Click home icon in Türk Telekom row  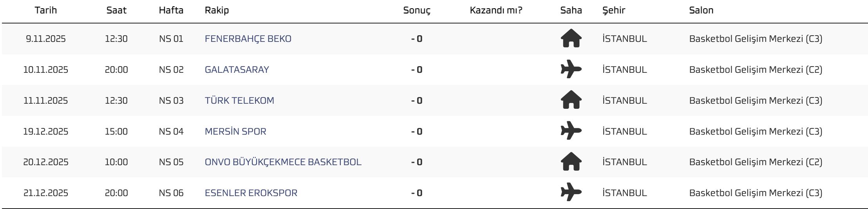571,100
